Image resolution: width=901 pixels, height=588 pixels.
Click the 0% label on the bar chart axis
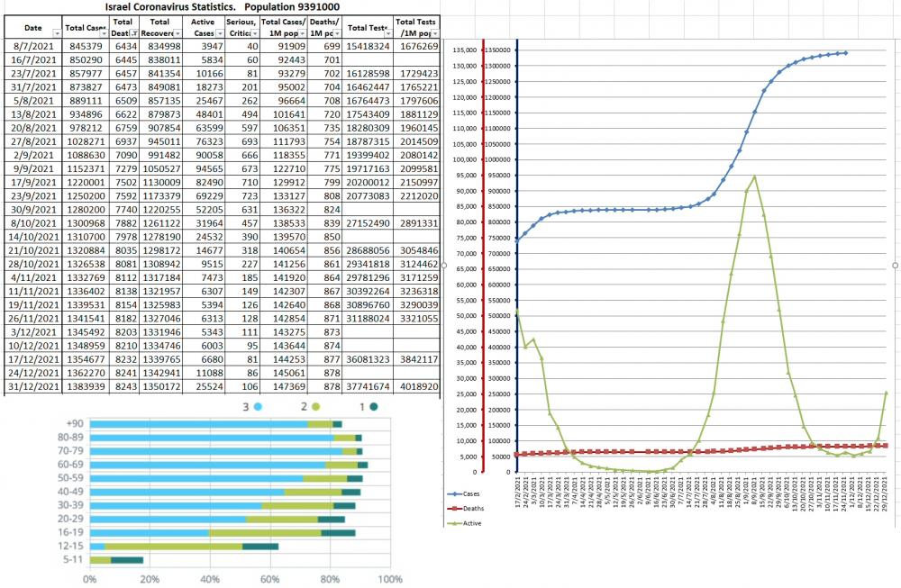point(90,579)
